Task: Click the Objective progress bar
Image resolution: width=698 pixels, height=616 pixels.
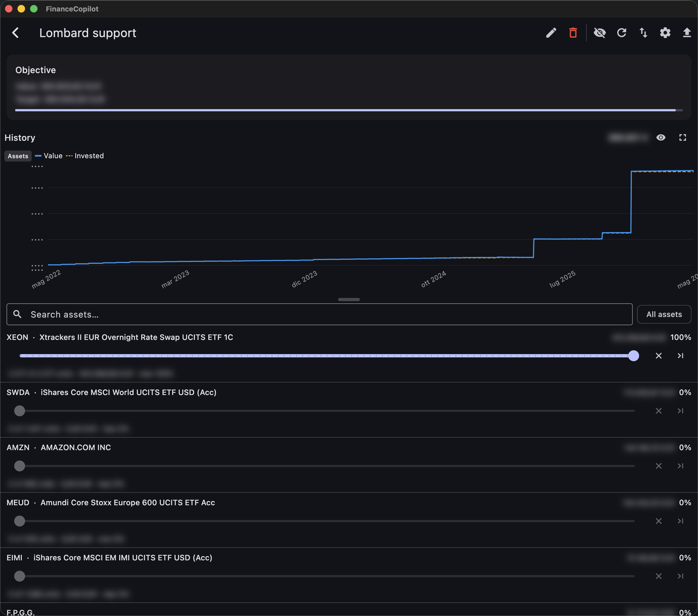Action: [349, 110]
